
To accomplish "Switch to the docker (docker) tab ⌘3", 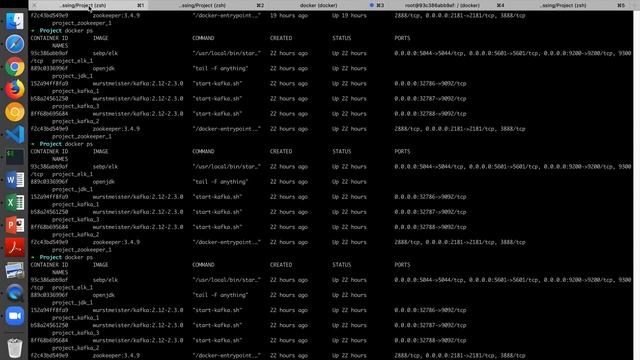I will click(x=327, y=5).
